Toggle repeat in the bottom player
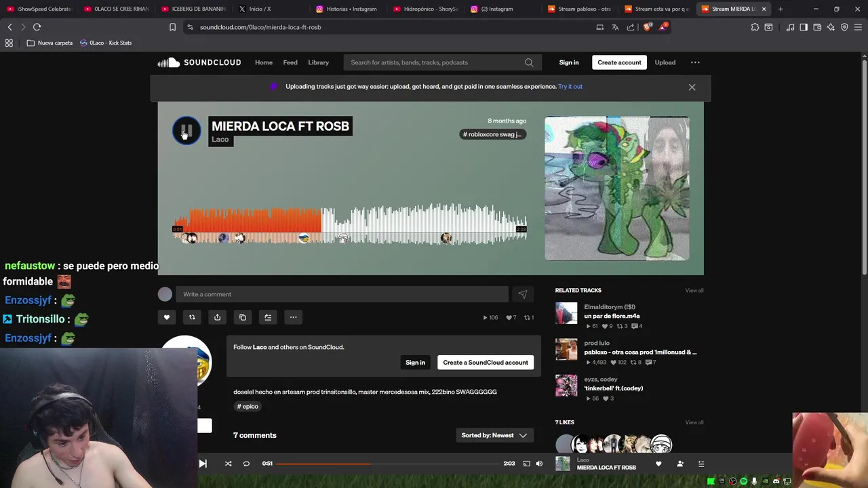The image size is (868, 488). pyautogui.click(x=246, y=464)
